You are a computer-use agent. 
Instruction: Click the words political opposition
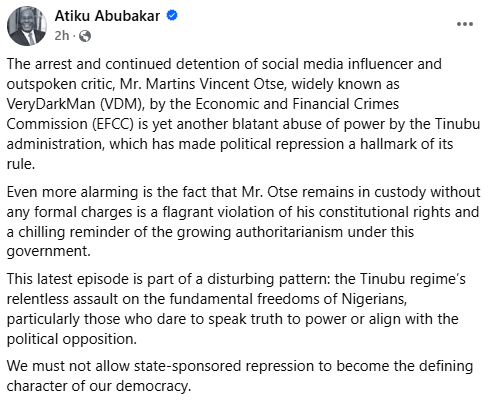point(72,339)
